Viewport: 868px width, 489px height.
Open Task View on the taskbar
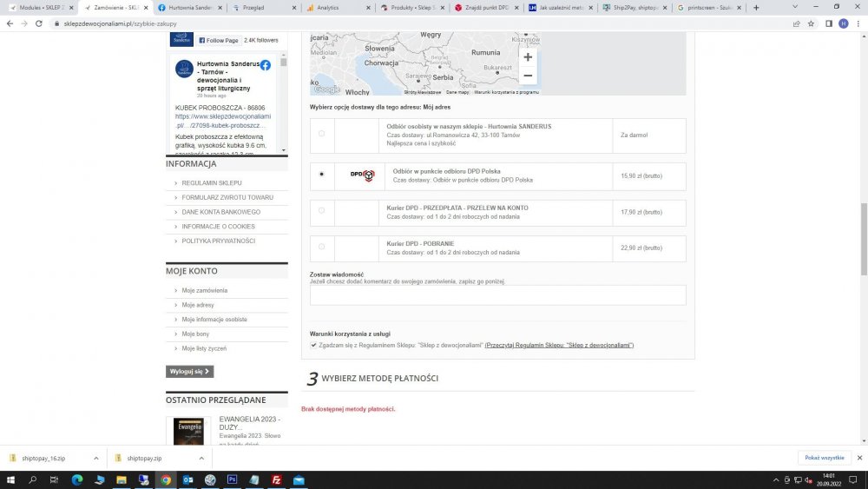[54, 479]
